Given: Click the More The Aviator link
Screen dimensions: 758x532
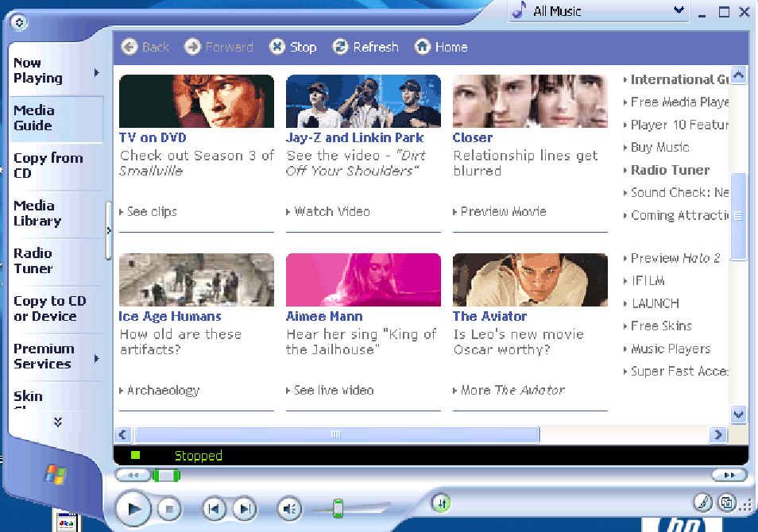Looking at the screenshot, I should pyautogui.click(x=512, y=391).
